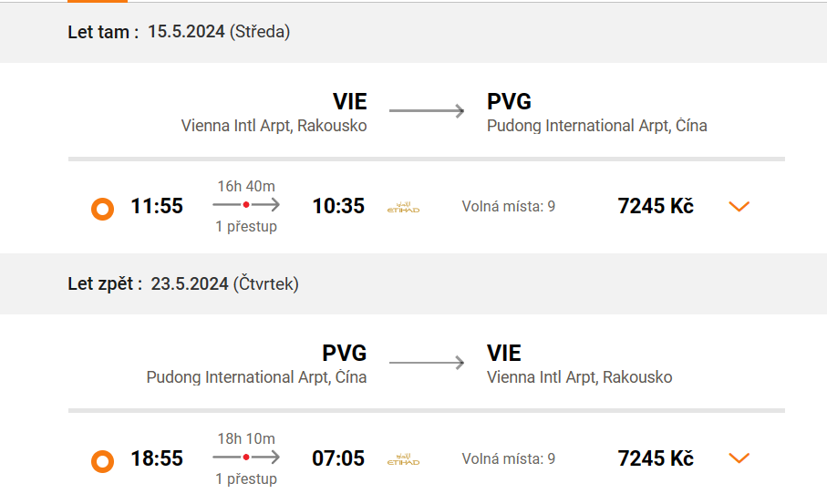Click the orange active tab indicator at top
The image size is (827, 504).
click(x=98, y=1)
